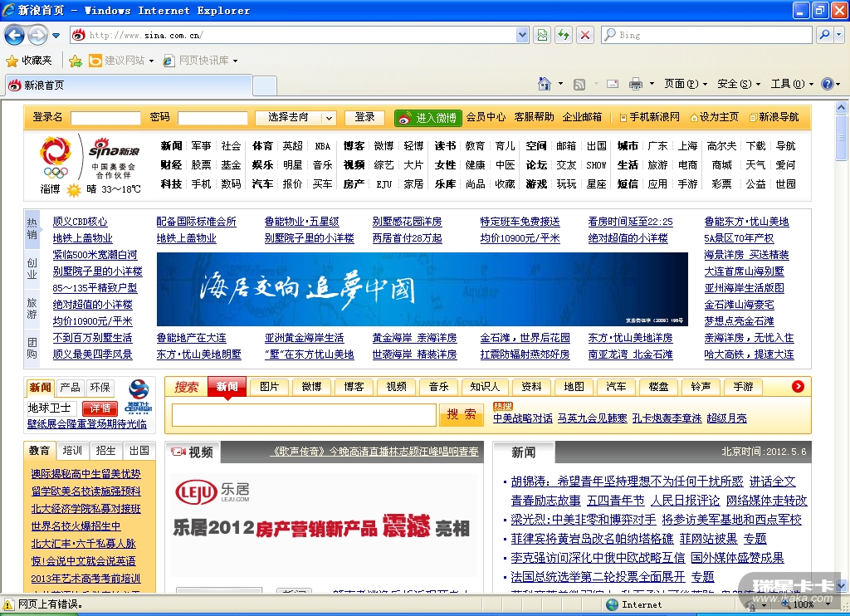Click the 密码 password input field
This screenshot has width=850, height=616.
(212, 118)
